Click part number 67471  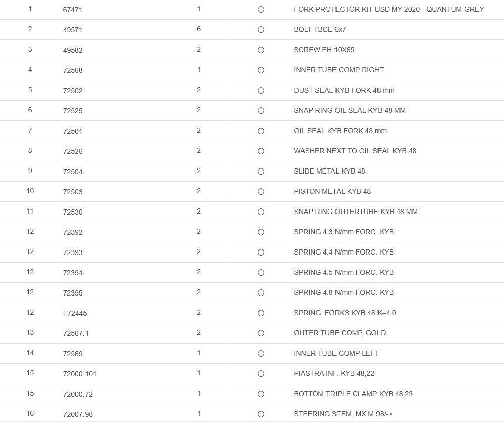pyautogui.click(x=73, y=10)
